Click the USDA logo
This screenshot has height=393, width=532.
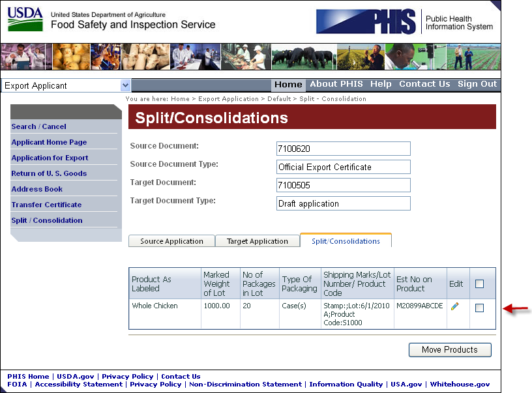coord(25,19)
